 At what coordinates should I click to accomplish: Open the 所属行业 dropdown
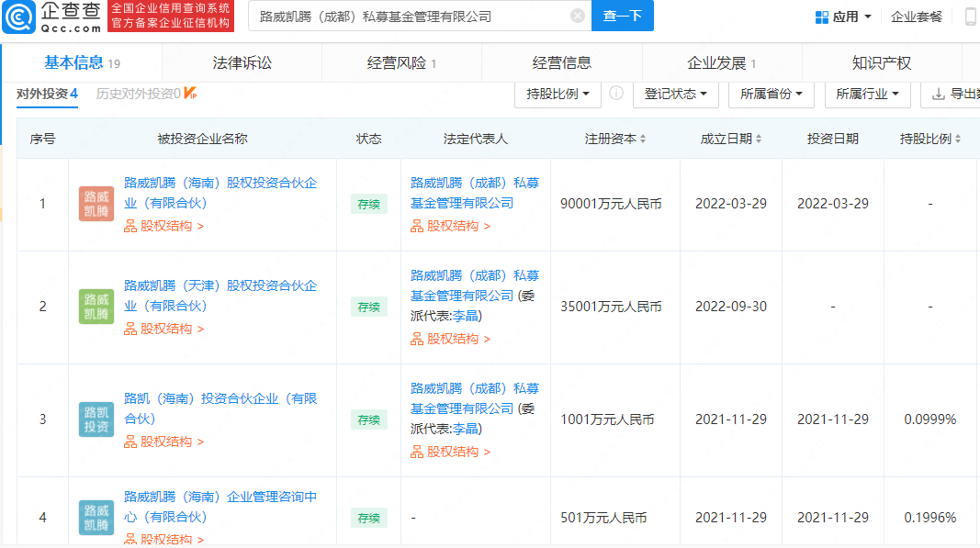(x=867, y=94)
